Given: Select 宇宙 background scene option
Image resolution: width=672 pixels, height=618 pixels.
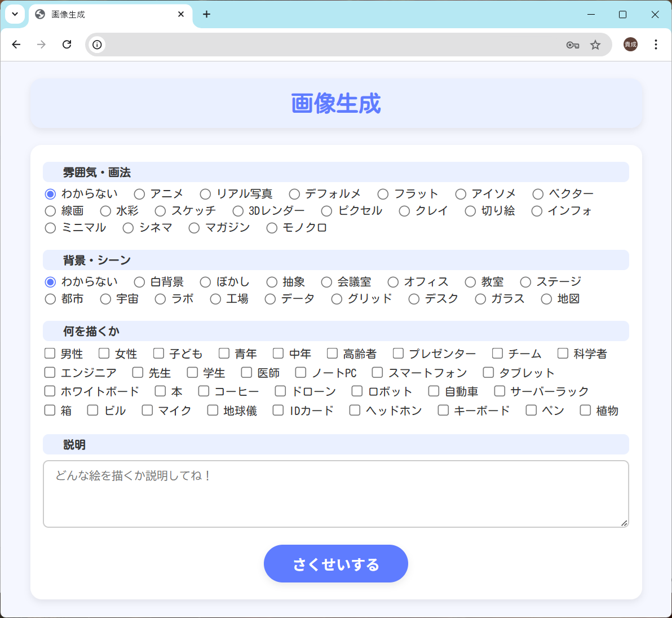Looking at the screenshot, I should [105, 299].
